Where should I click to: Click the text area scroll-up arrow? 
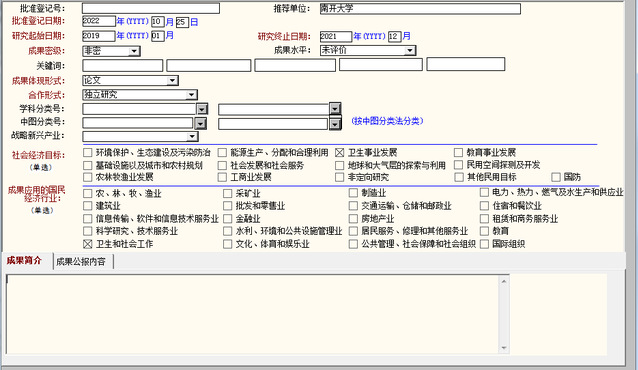[x=504, y=281]
